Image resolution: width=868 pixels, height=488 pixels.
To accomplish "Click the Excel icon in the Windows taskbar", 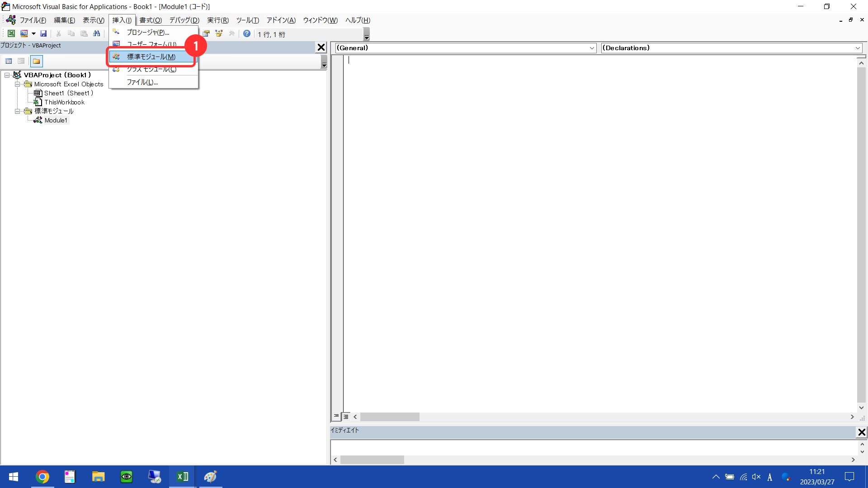I will [x=183, y=477].
